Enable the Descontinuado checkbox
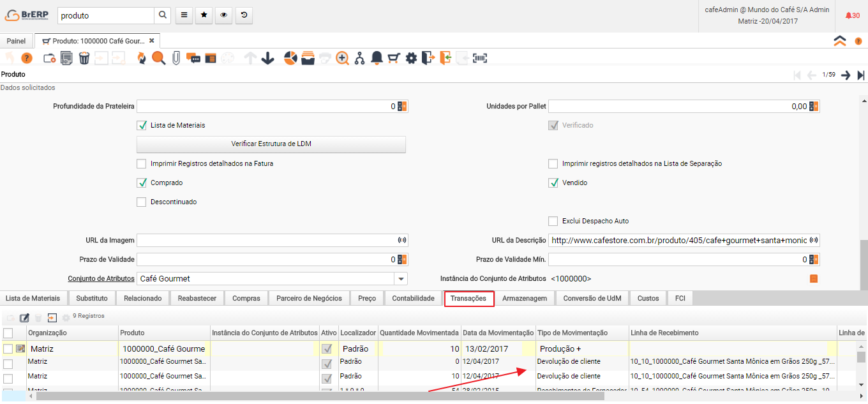 [142, 202]
